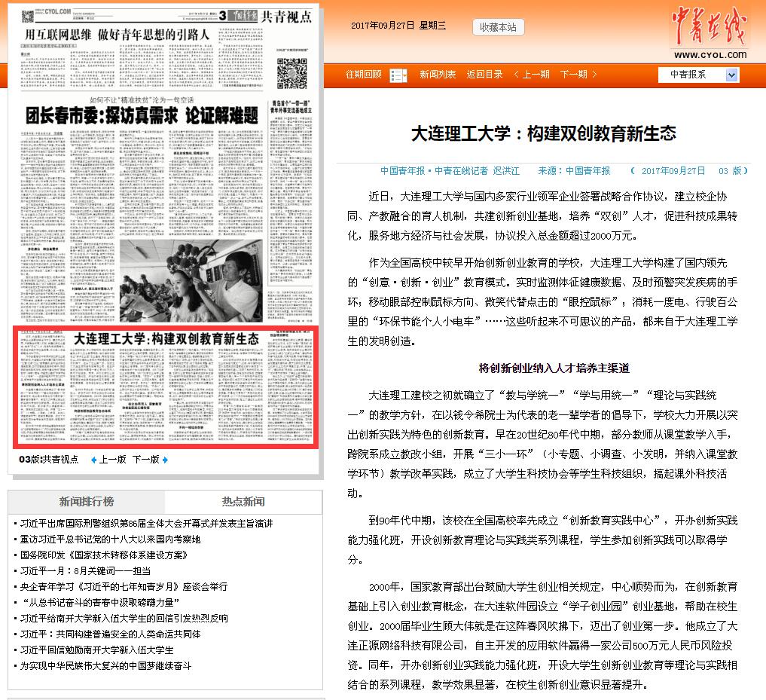766x700 pixels.
Task: Select 返回目录 in the navigation bar
Action: (x=484, y=75)
